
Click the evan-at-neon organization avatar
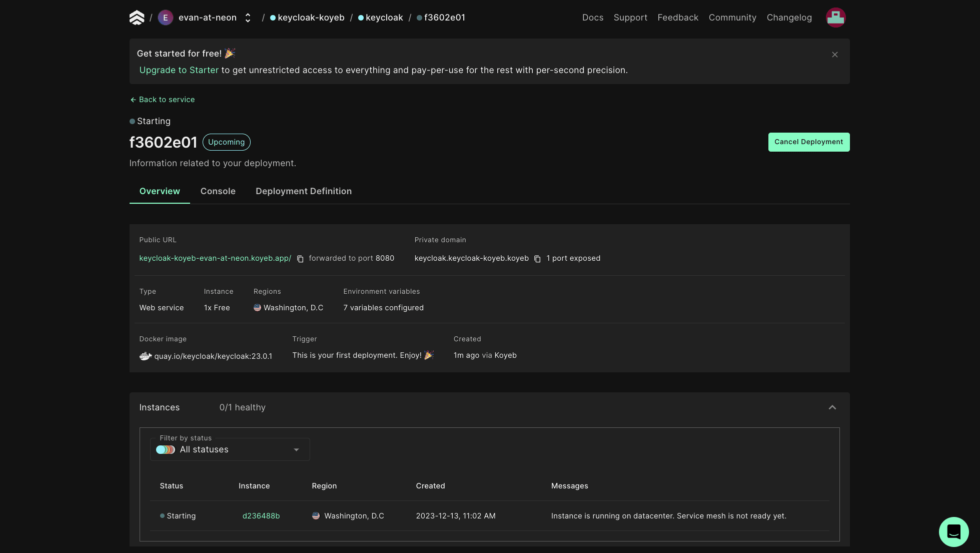166,18
